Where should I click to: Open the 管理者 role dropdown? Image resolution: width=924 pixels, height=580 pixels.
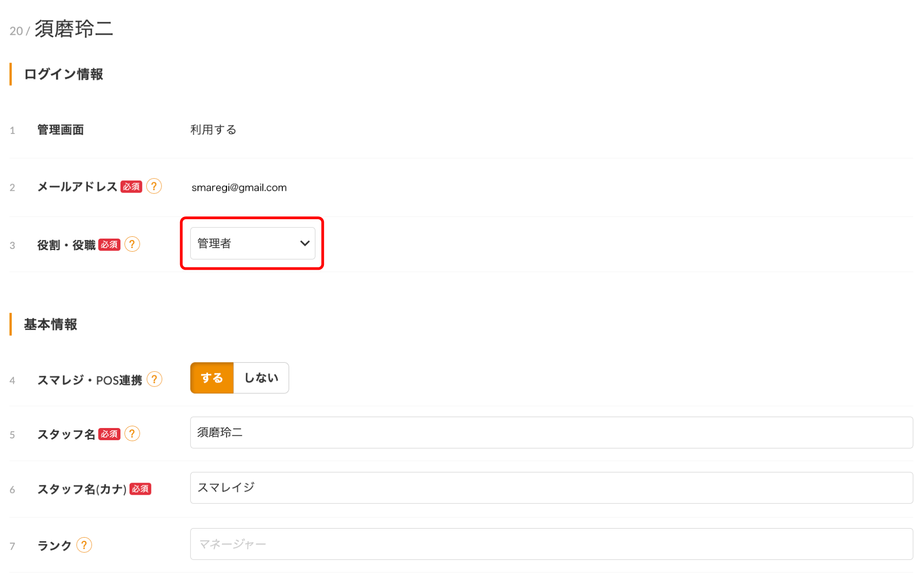click(252, 244)
